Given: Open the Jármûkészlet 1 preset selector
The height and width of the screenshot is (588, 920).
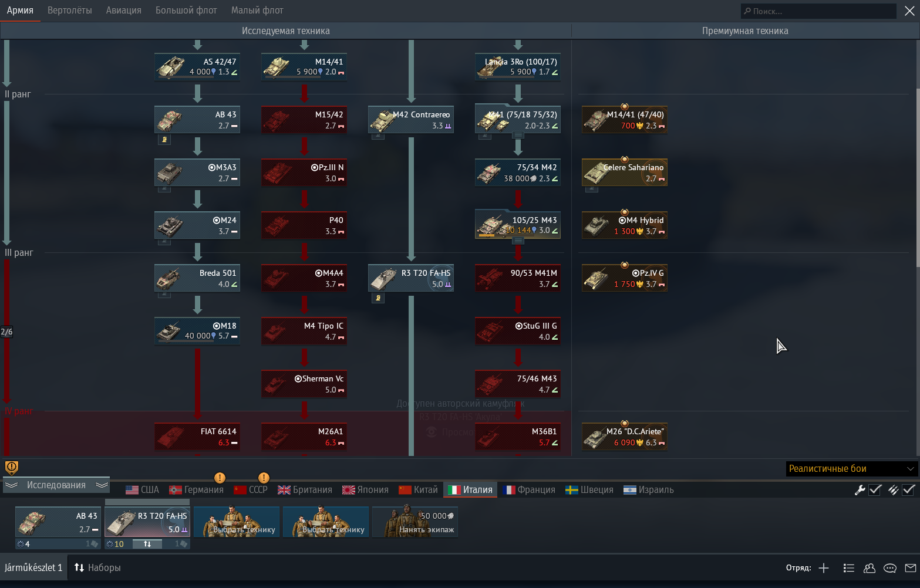Looking at the screenshot, I should pos(33,568).
